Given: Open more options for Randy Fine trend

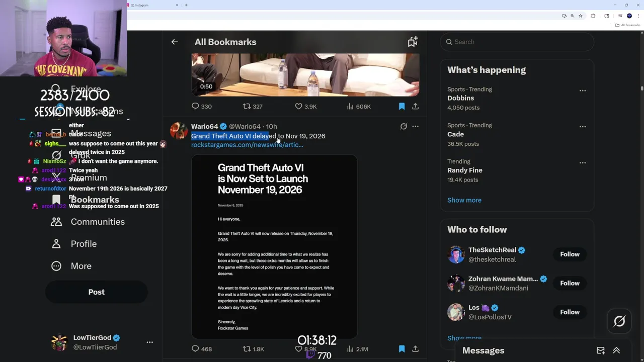Looking at the screenshot, I should tap(583, 163).
